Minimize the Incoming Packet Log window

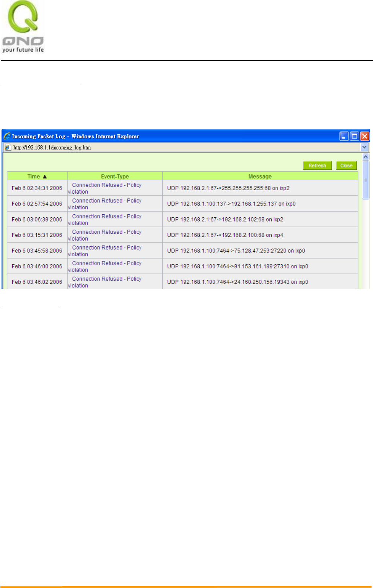pyautogui.click(x=344, y=136)
